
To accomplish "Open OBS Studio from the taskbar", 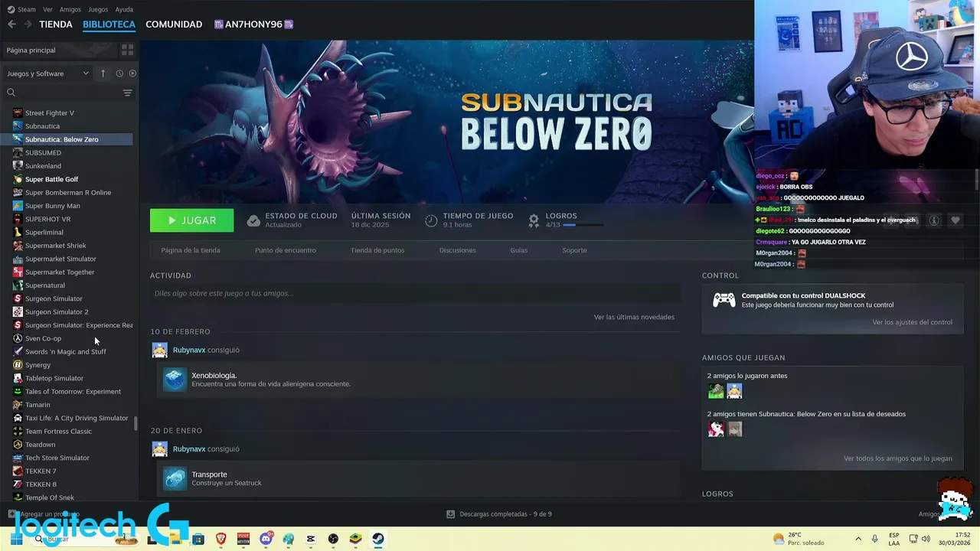I will [x=333, y=539].
